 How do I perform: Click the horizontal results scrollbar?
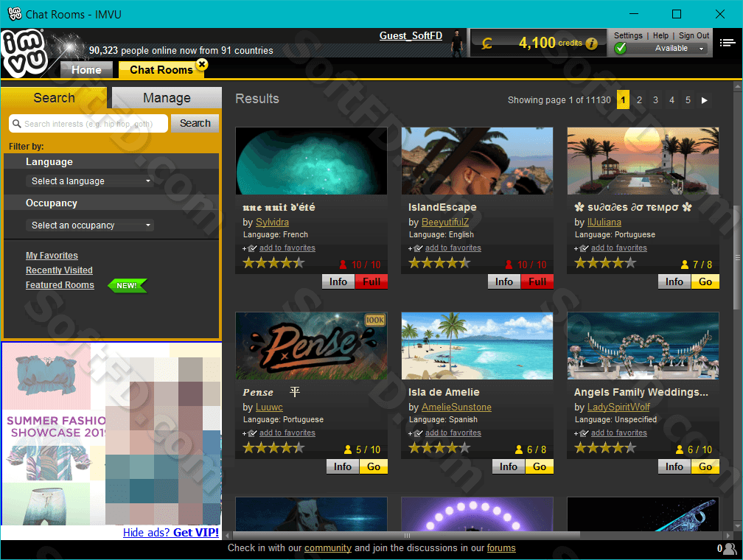407,536
